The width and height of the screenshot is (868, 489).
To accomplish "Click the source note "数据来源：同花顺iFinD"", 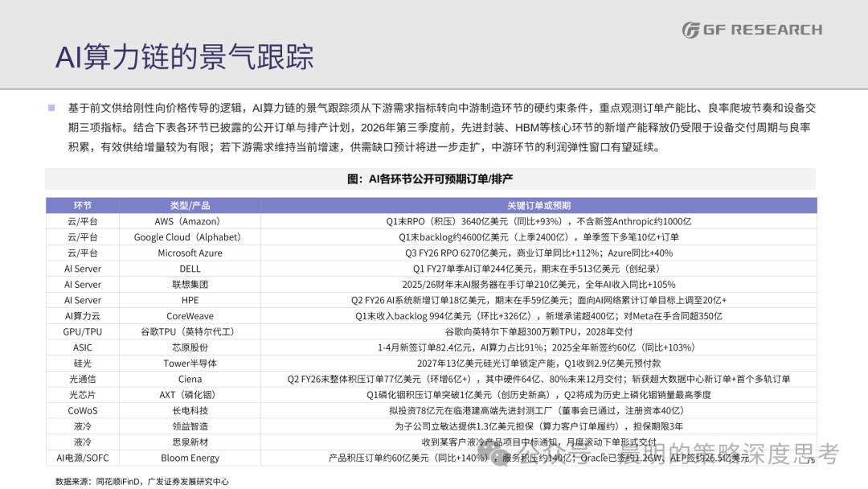I will click(98, 481).
